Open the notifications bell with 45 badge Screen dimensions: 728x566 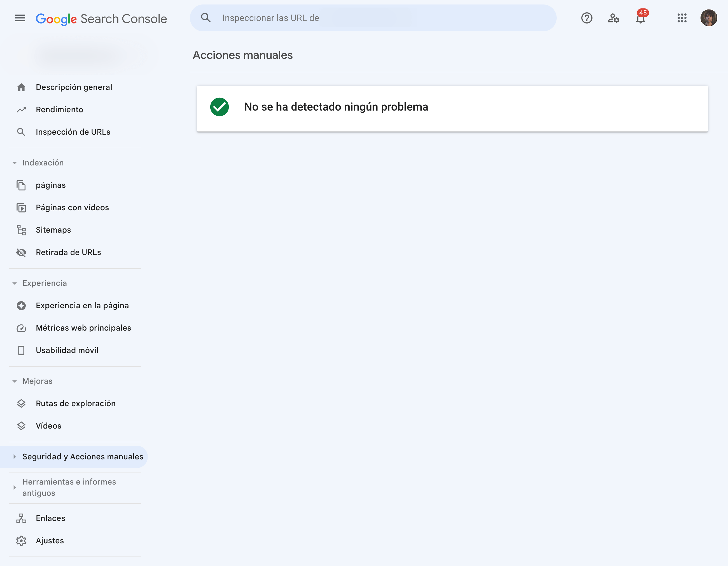coord(640,18)
